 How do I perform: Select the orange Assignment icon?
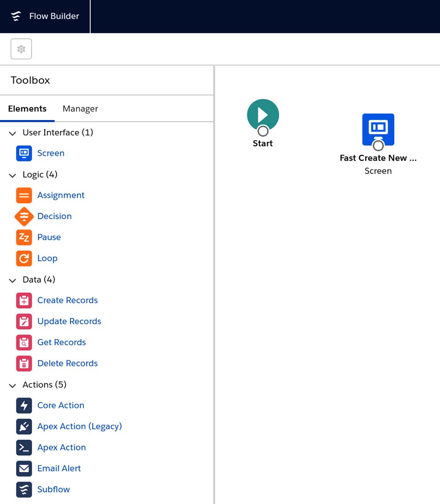(24, 195)
